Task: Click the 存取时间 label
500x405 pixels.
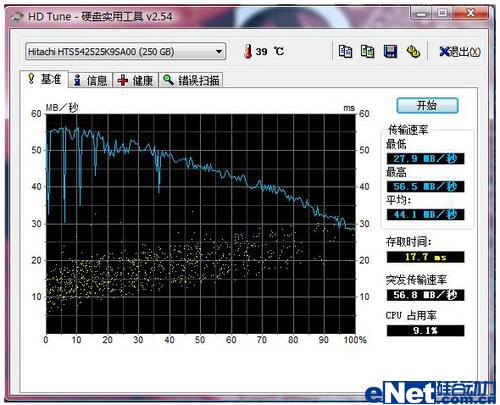Action: [408, 241]
